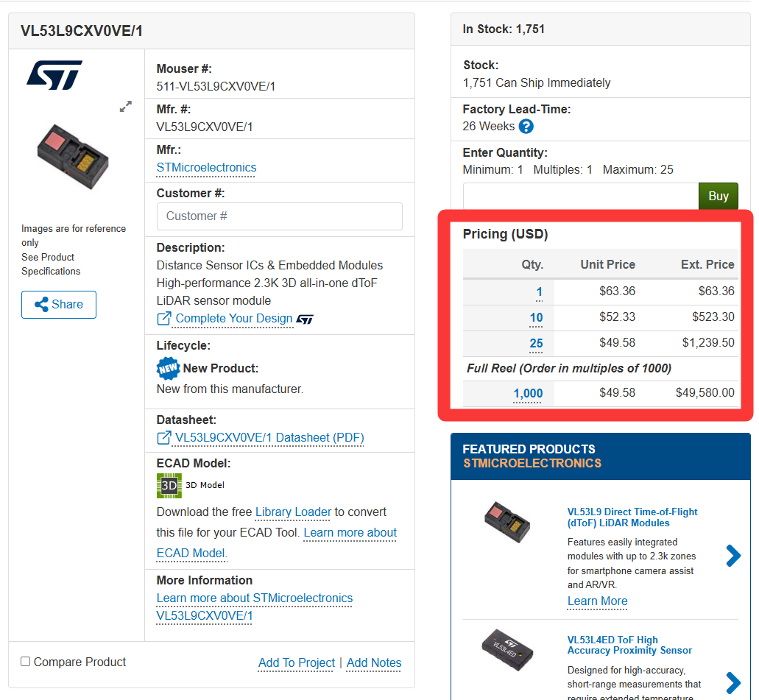Click the $52.33 unit price cell

[x=617, y=317]
